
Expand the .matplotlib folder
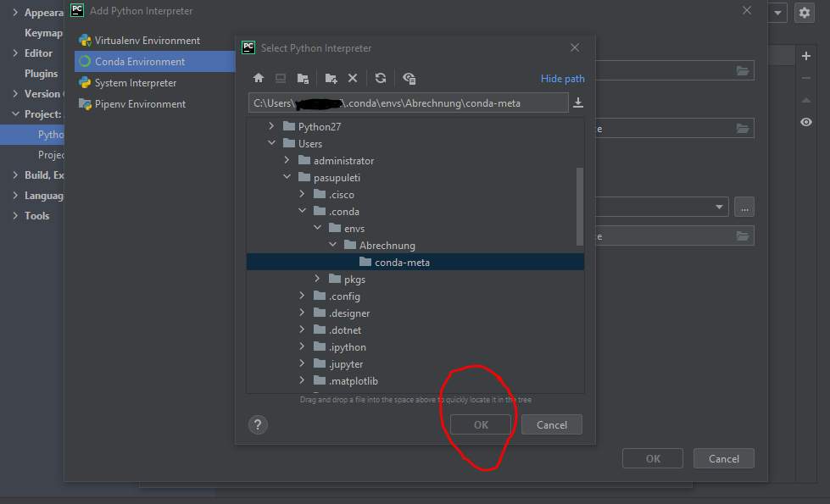pos(303,379)
